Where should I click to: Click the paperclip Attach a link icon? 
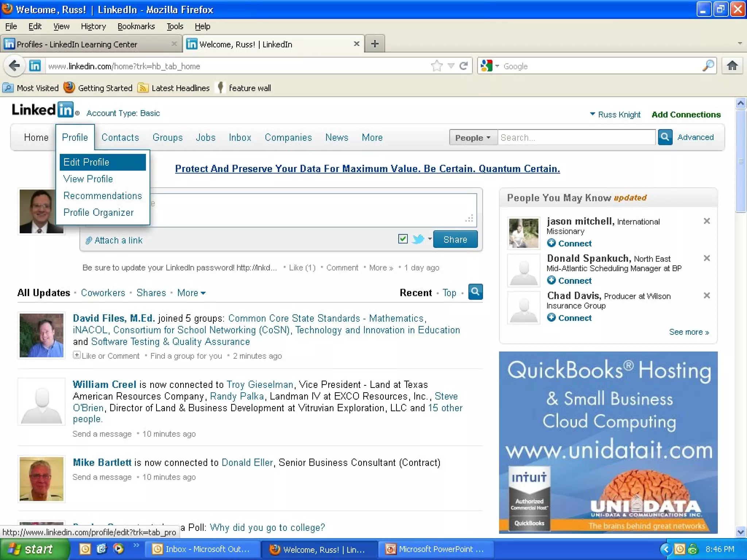[88, 241]
